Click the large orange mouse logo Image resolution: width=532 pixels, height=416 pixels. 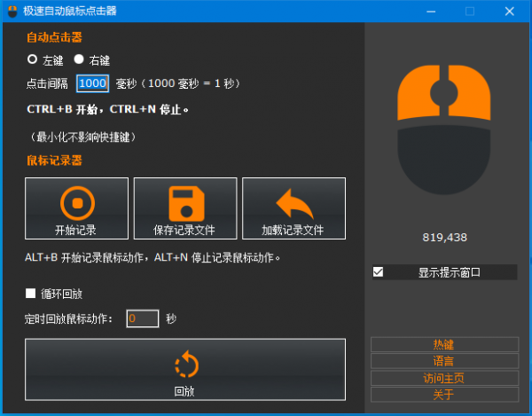pos(444,130)
